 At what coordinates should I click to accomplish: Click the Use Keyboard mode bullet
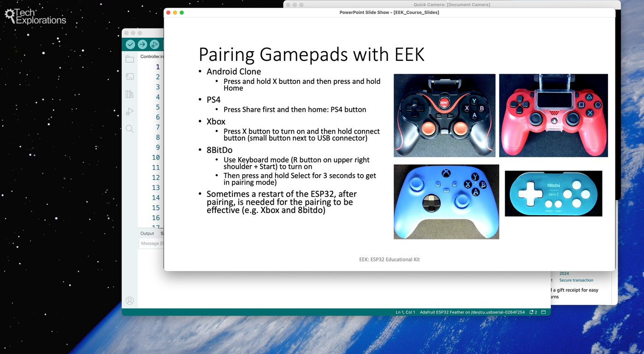296,163
